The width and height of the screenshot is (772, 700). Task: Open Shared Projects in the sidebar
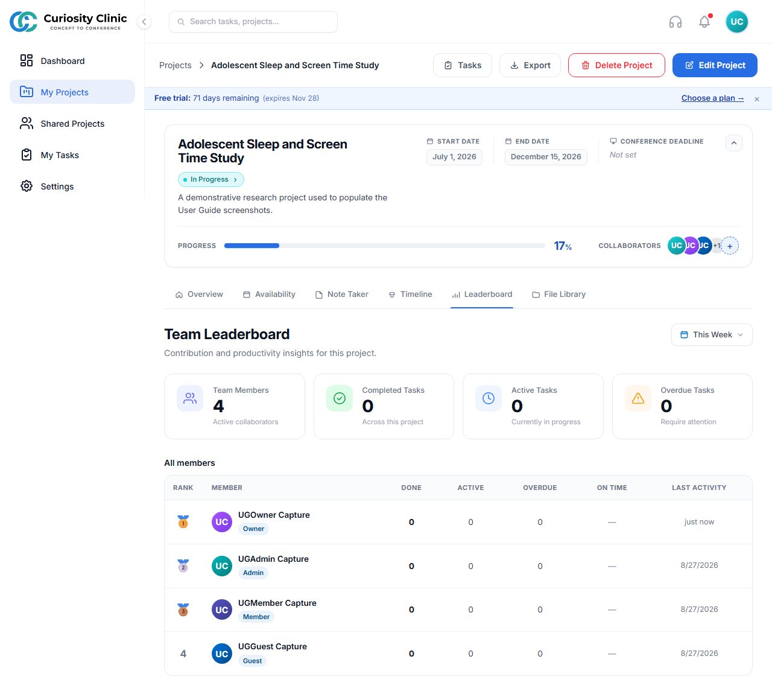[x=72, y=123]
